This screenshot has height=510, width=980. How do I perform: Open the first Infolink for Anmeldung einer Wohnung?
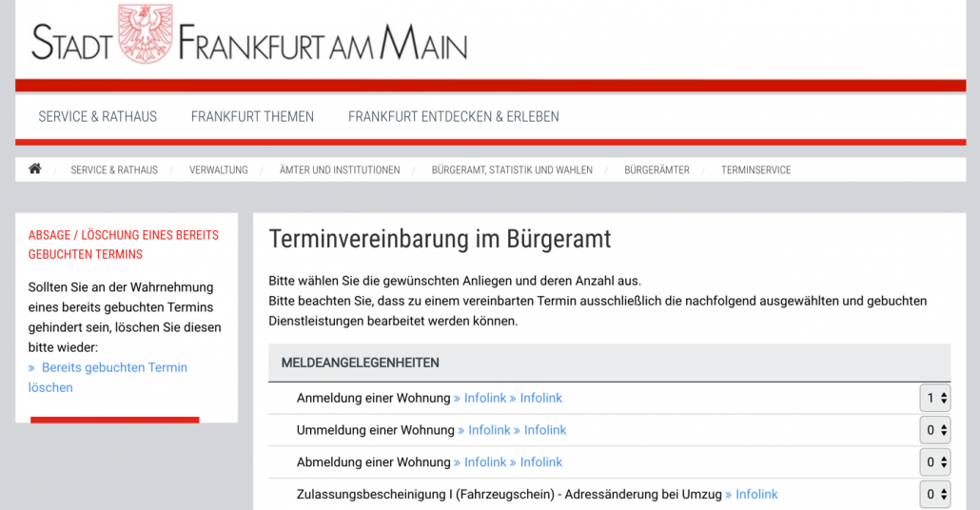click(x=484, y=399)
